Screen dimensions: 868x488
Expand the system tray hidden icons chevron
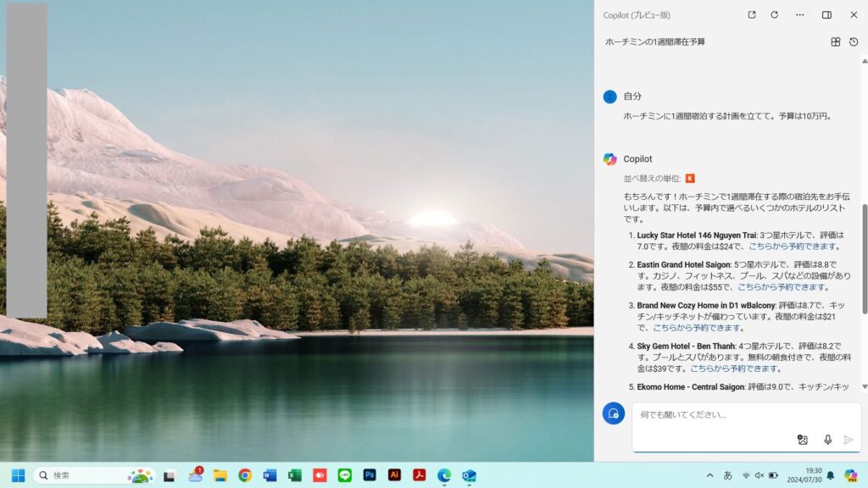coord(709,475)
